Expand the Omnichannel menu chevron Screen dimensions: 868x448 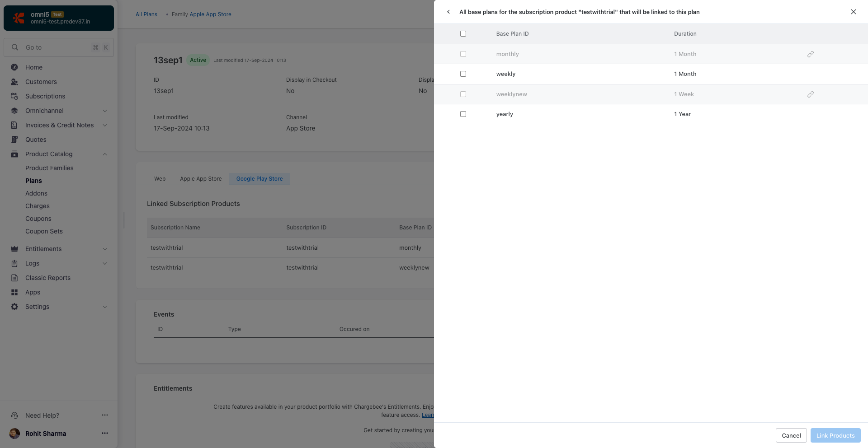pos(105,111)
